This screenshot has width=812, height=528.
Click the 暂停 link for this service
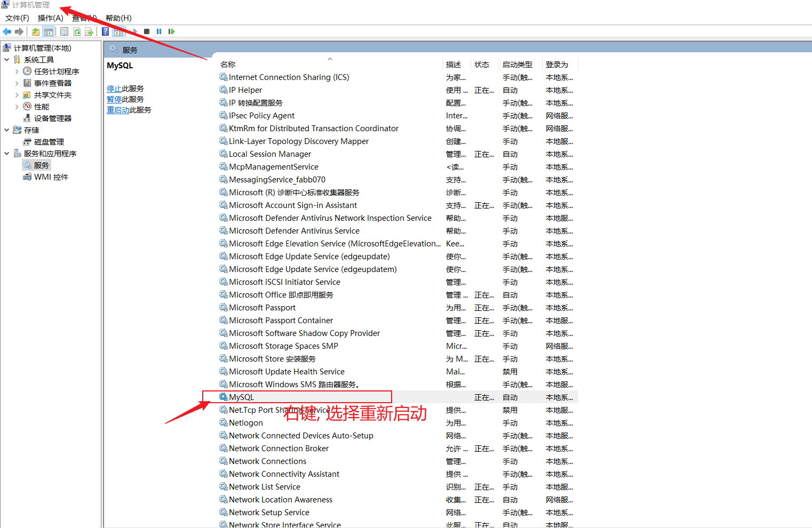pyautogui.click(x=114, y=99)
